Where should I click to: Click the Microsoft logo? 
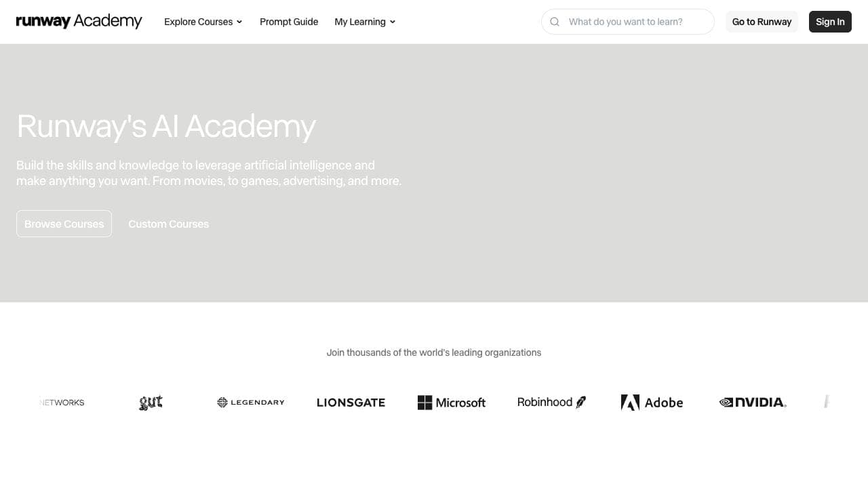click(452, 403)
